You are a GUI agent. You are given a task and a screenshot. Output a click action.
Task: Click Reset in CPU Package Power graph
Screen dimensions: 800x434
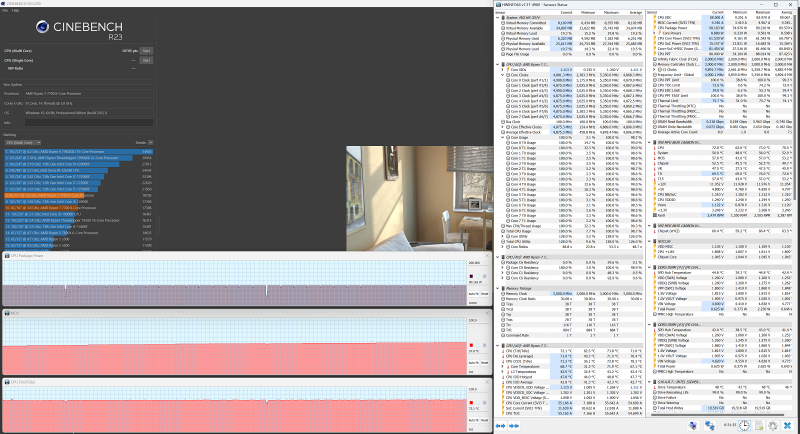[x=485, y=294]
